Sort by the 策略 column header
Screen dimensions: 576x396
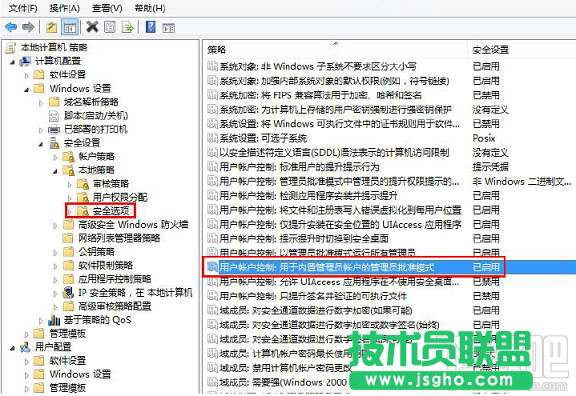[x=335, y=50]
